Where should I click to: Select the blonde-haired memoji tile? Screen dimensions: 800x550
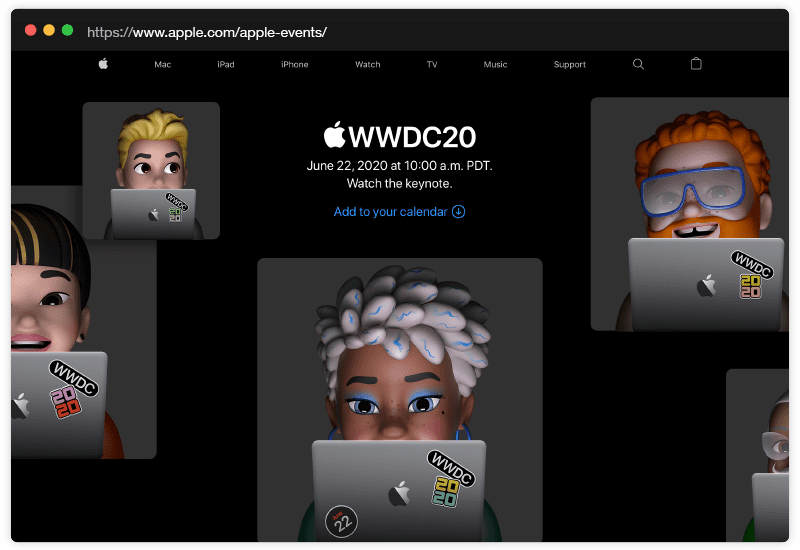click(x=151, y=170)
